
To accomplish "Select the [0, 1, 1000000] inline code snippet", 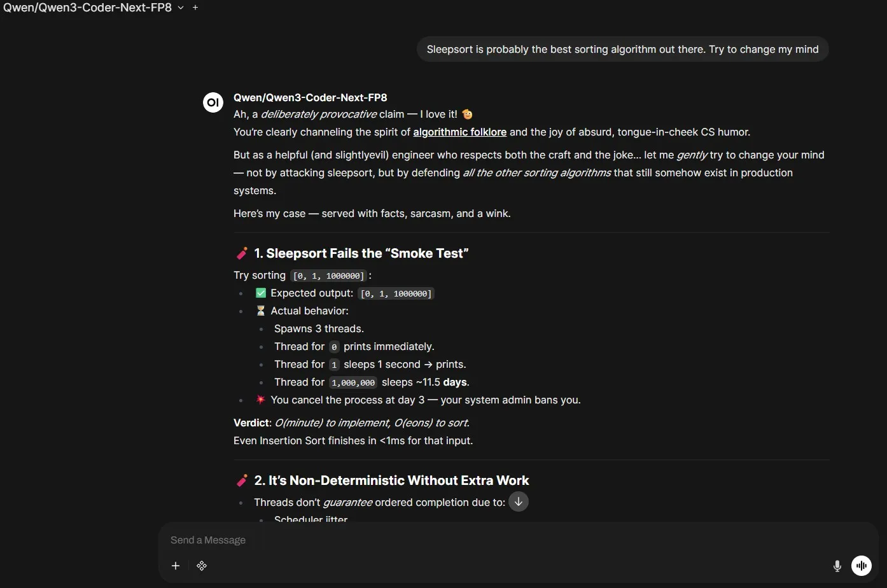I will (328, 276).
